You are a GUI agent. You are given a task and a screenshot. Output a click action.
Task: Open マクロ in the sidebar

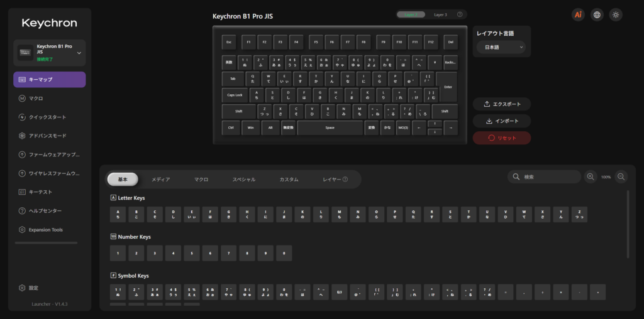[x=49, y=99]
